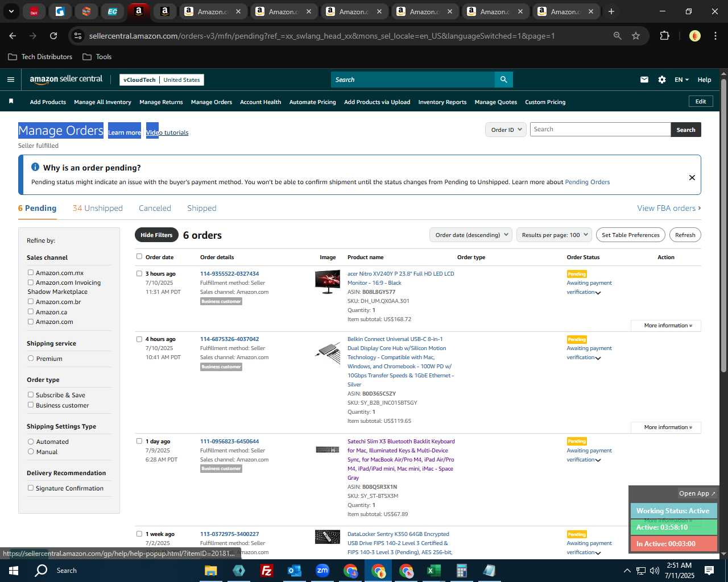Open the Pending Orders help link
This screenshot has width=728, height=582.
pos(587,182)
